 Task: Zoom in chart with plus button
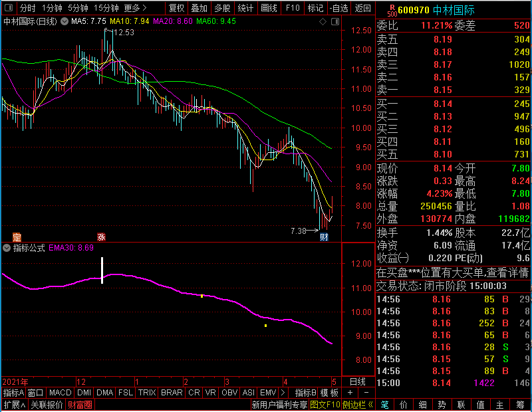(x=350, y=393)
